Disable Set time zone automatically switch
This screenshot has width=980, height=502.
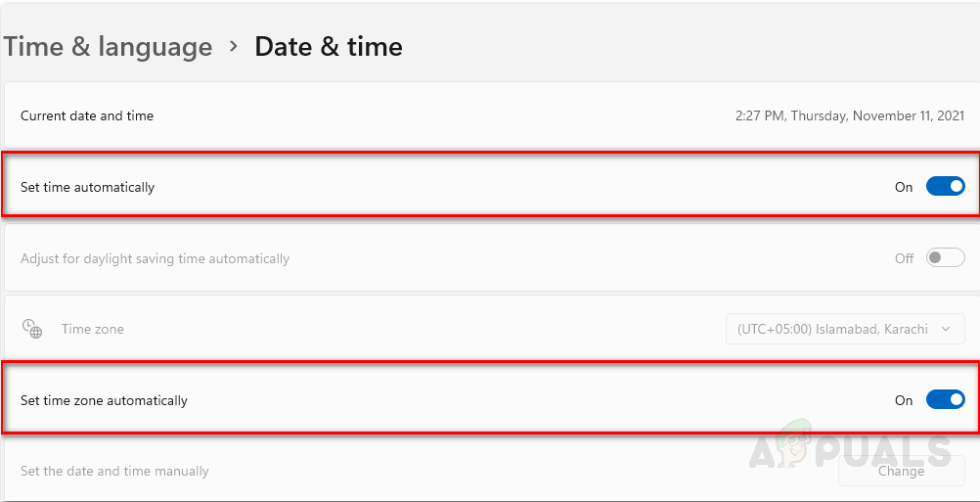coord(945,399)
